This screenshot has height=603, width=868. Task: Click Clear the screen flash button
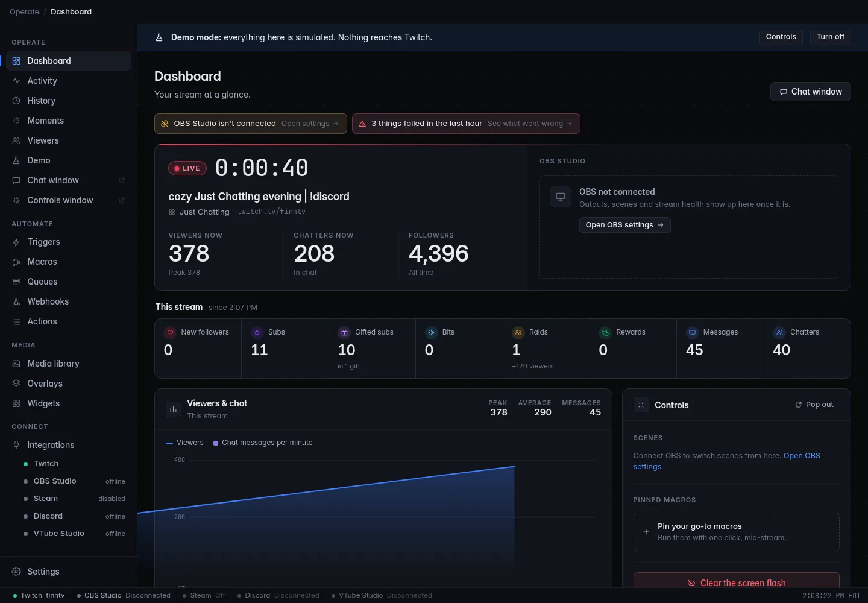(737, 580)
